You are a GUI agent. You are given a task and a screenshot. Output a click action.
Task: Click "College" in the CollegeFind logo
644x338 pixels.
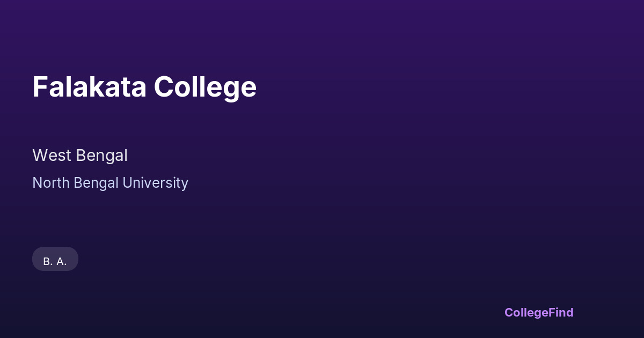tap(526, 312)
